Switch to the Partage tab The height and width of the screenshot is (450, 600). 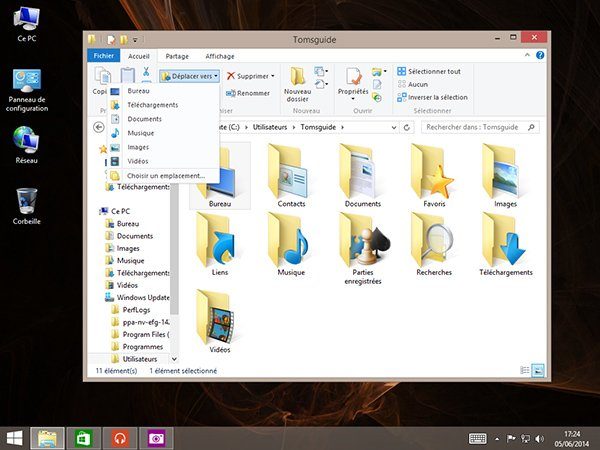pyautogui.click(x=177, y=56)
